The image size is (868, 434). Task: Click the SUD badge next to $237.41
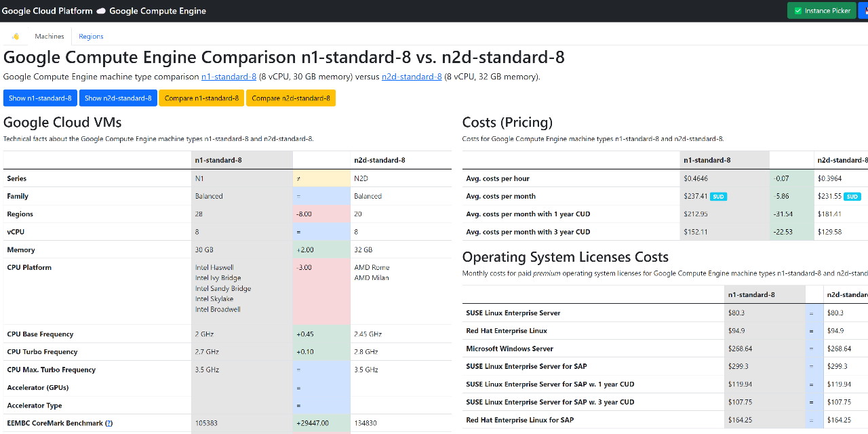[x=718, y=197]
